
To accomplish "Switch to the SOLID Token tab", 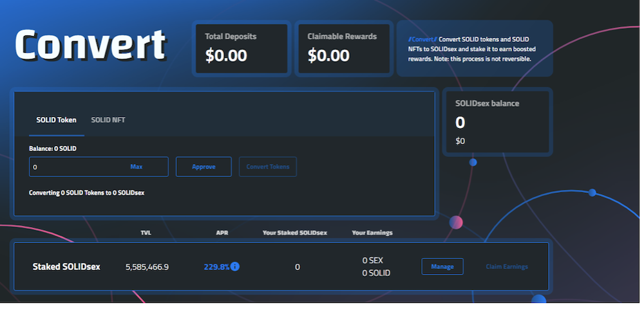I will coord(56,120).
